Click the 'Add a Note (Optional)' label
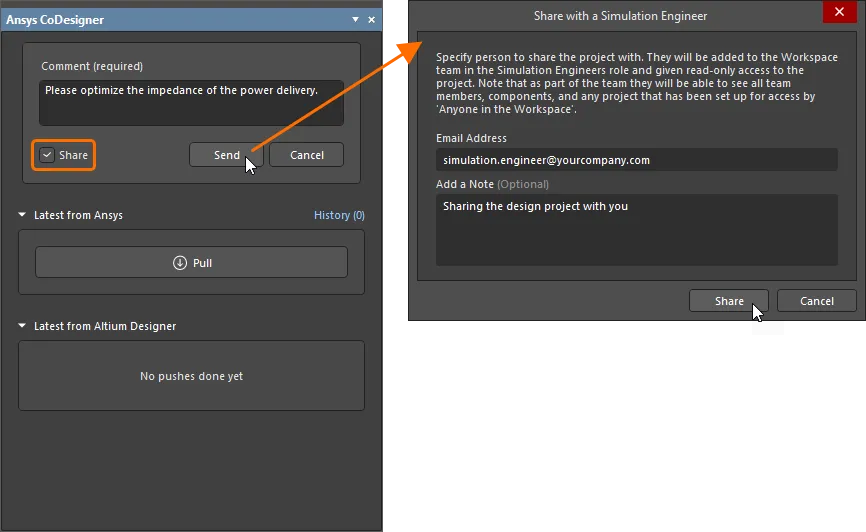 coord(493,184)
